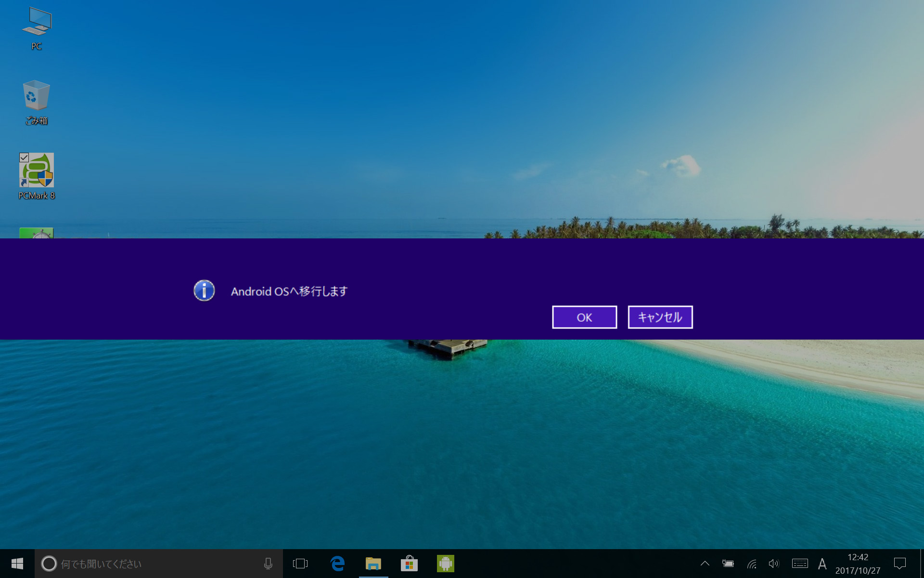Open the ごみ箱 recycle bin icon

pos(37,102)
